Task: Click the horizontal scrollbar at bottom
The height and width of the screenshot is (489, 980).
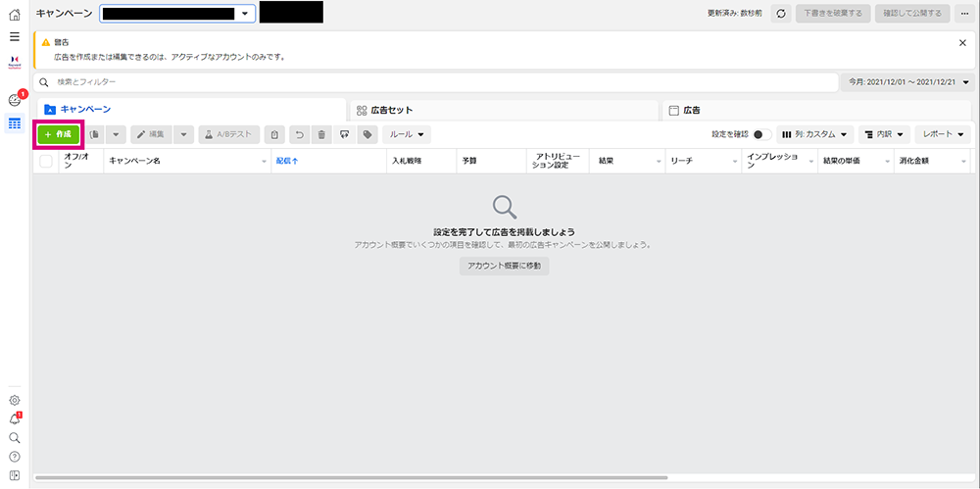Action: click(x=351, y=478)
